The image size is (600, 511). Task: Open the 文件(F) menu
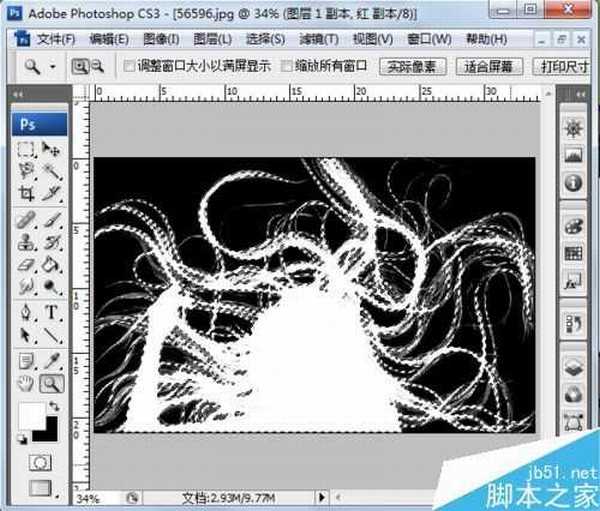[56, 39]
